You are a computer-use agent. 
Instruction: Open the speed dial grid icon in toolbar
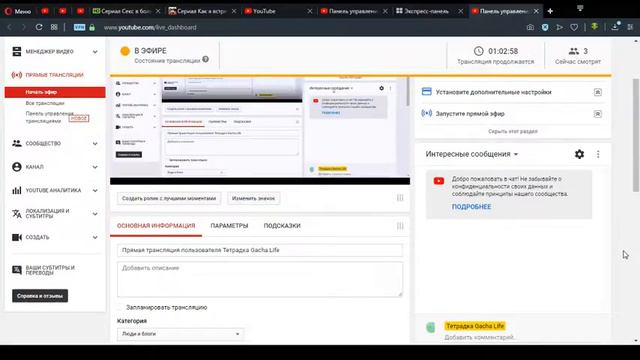pos(54,27)
